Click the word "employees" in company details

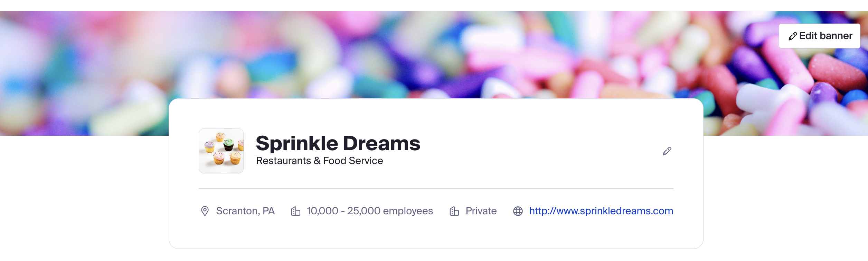pyautogui.click(x=408, y=211)
